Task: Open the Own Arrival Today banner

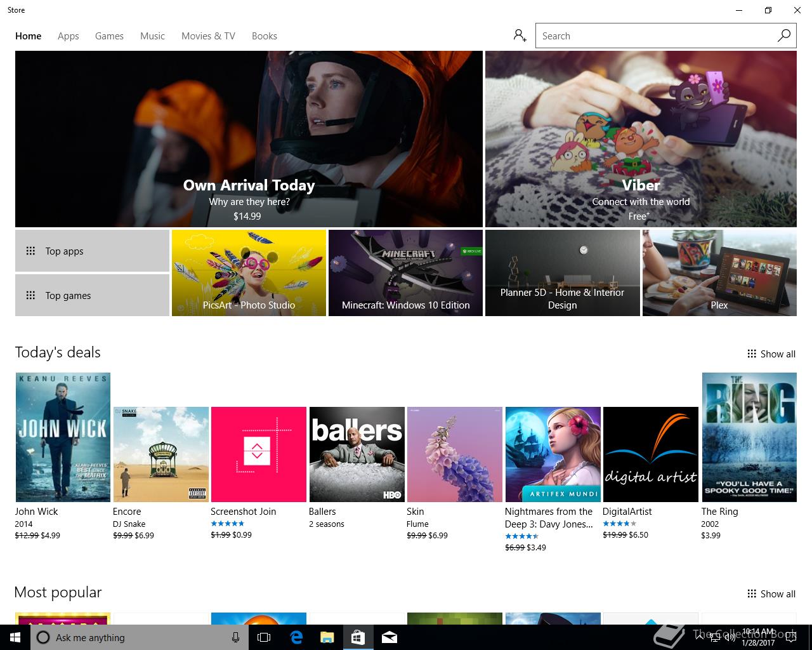Action: pyautogui.click(x=249, y=139)
